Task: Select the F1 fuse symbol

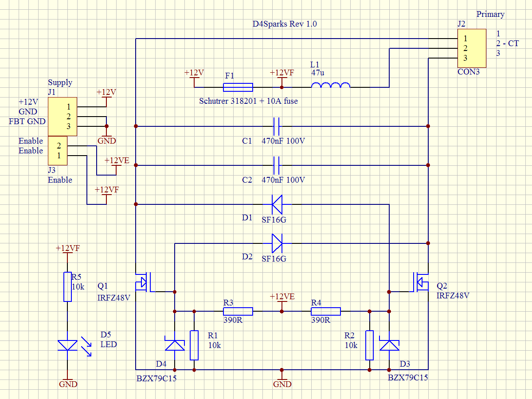Action: (x=238, y=87)
